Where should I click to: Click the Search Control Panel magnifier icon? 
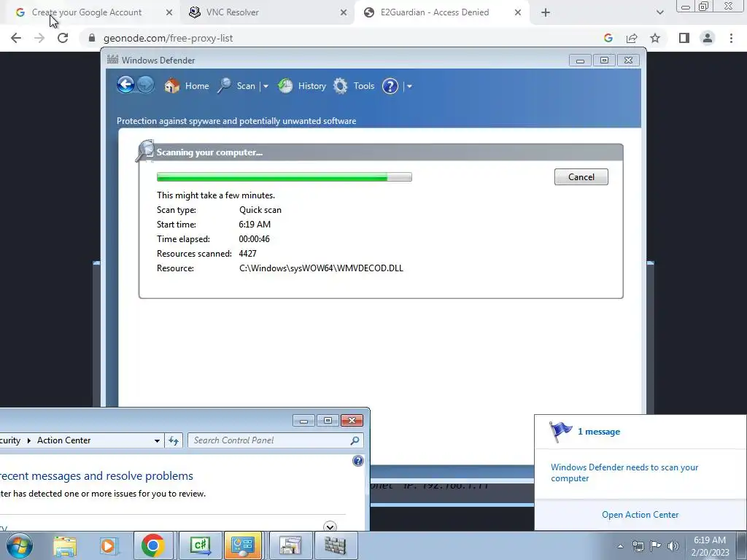[x=355, y=441]
